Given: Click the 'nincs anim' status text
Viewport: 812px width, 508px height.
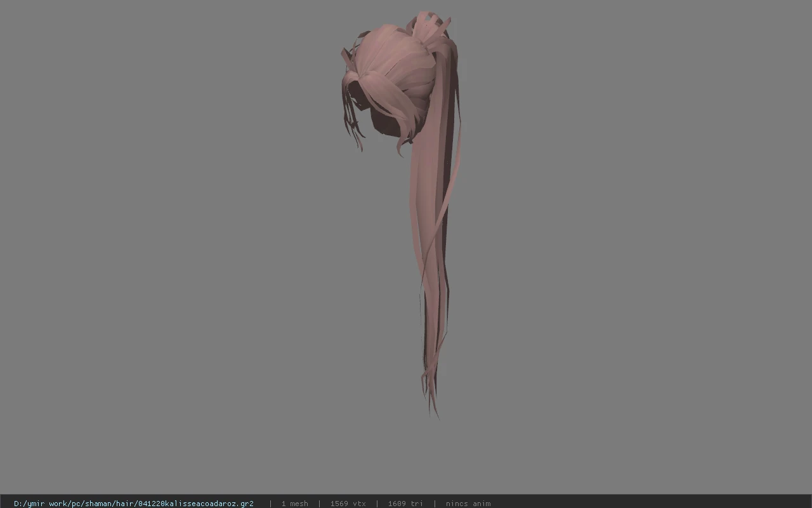Looking at the screenshot, I should click(x=468, y=504).
